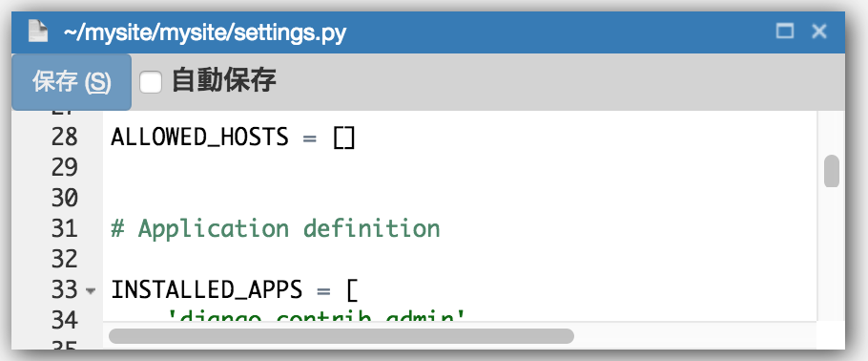Click line number 29 in the gutter
This screenshot has height=361, width=868.
coord(65,167)
